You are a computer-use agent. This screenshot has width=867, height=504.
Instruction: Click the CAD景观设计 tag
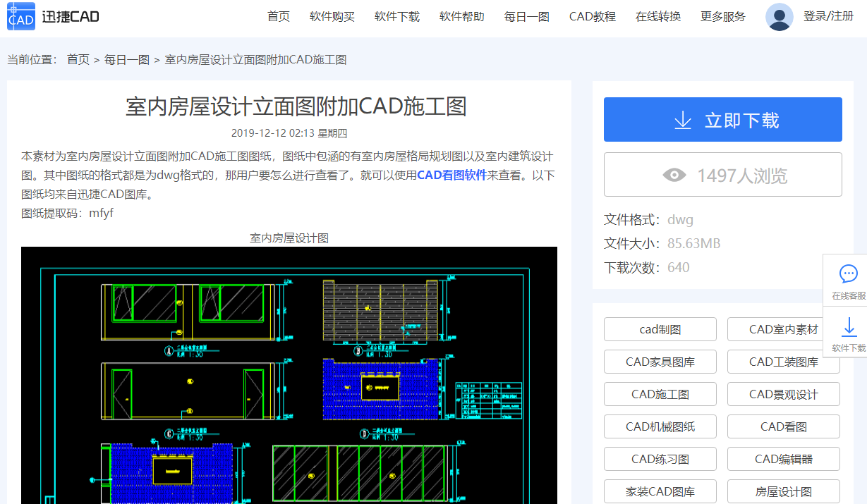tap(783, 394)
